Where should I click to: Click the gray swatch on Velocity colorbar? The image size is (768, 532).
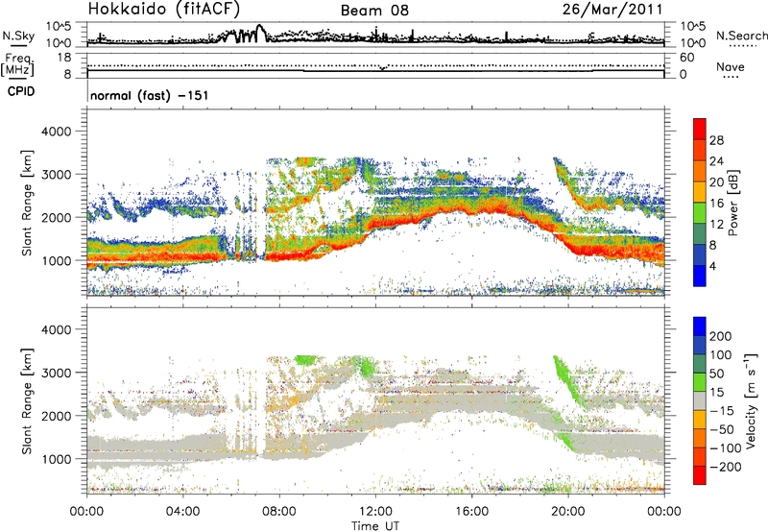coord(700,400)
